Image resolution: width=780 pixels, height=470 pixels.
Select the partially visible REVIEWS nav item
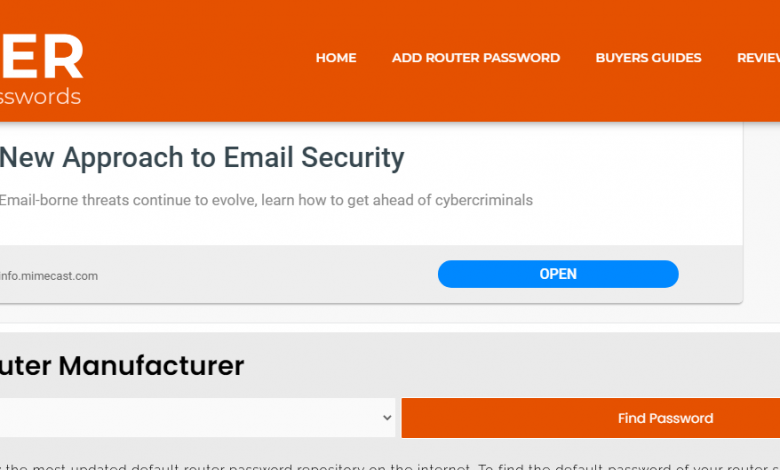click(x=758, y=58)
